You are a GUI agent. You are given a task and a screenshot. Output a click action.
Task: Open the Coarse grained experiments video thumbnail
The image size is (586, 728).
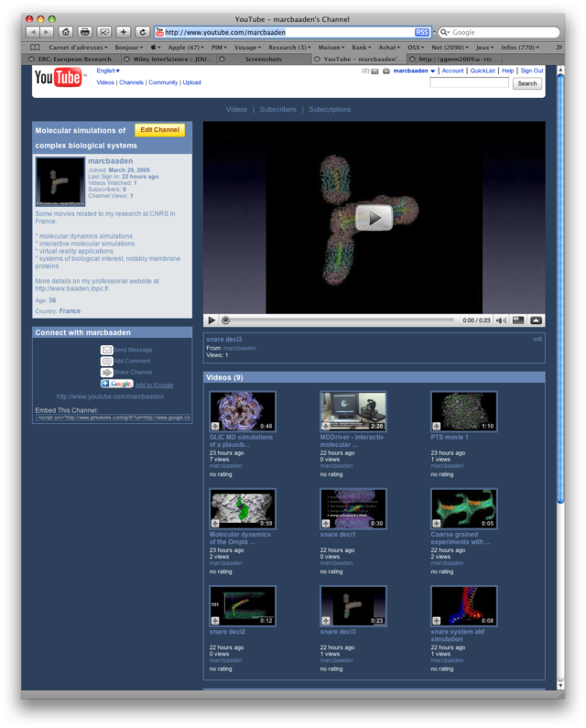pyautogui.click(x=464, y=509)
